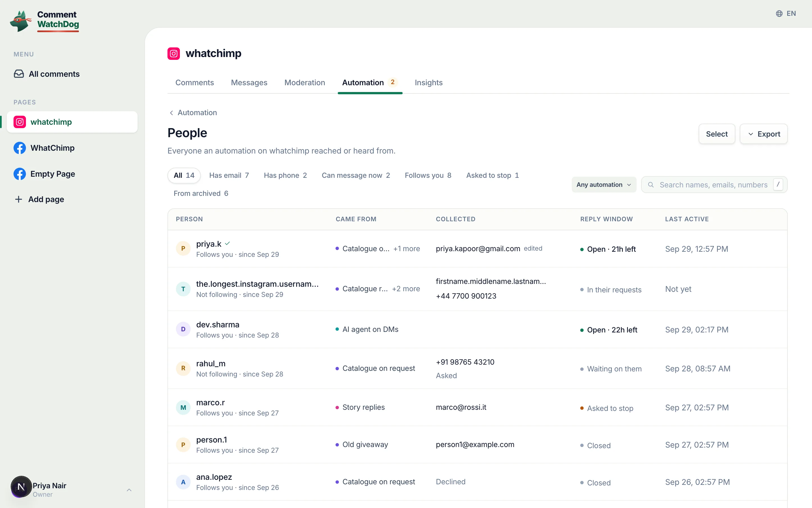Select the Automation tab
812x508 pixels.
(x=370, y=83)
